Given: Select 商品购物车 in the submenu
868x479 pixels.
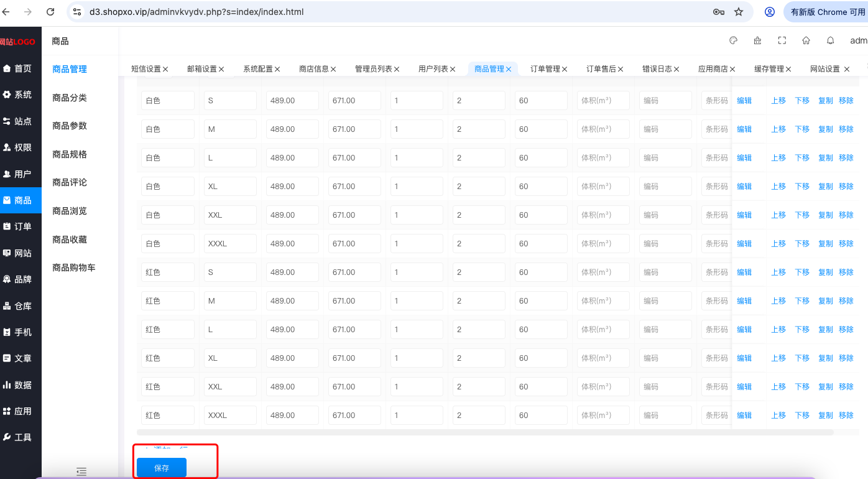Looking at the screenshot, I should click(74, 267).
